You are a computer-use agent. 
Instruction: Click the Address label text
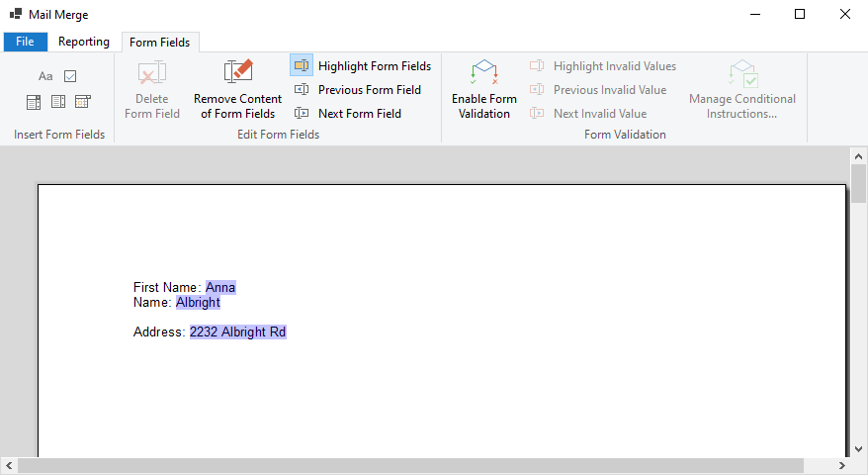click(158, 332)
